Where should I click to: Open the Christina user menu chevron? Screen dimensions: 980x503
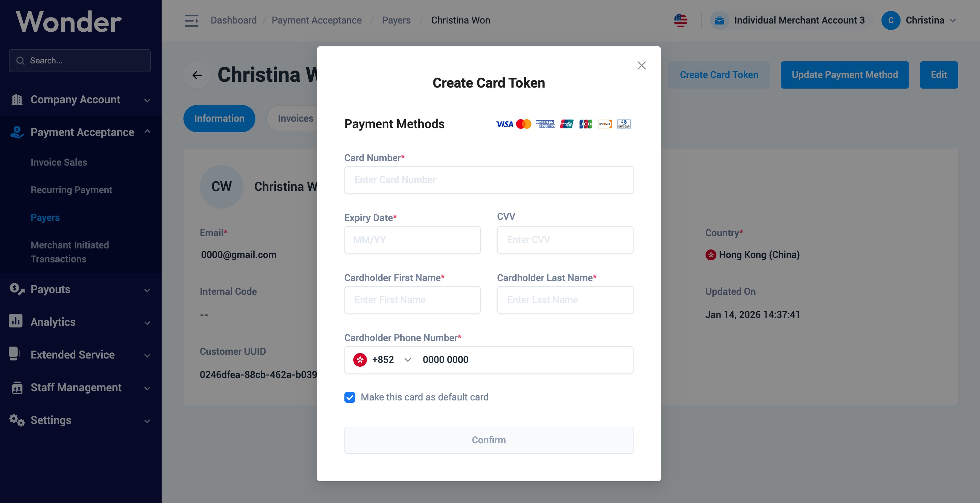click(x=952, y=20)
